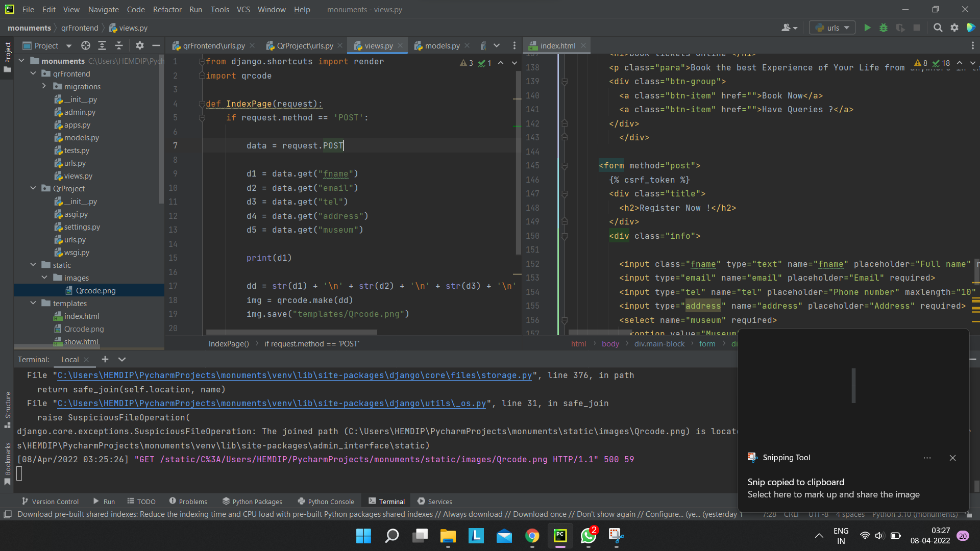This screenshot has width=980, height=551.
Task: Expand the migrations folder
Action: [44, 86]
